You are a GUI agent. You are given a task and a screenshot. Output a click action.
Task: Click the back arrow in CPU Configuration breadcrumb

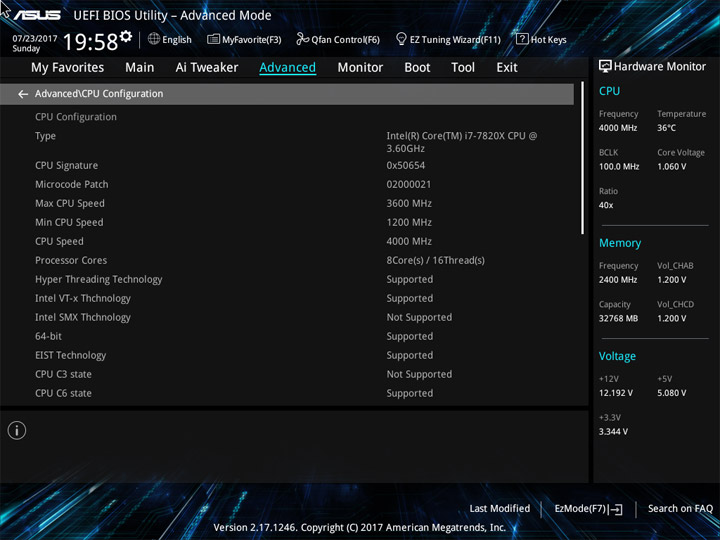click(x=23, y=94)
